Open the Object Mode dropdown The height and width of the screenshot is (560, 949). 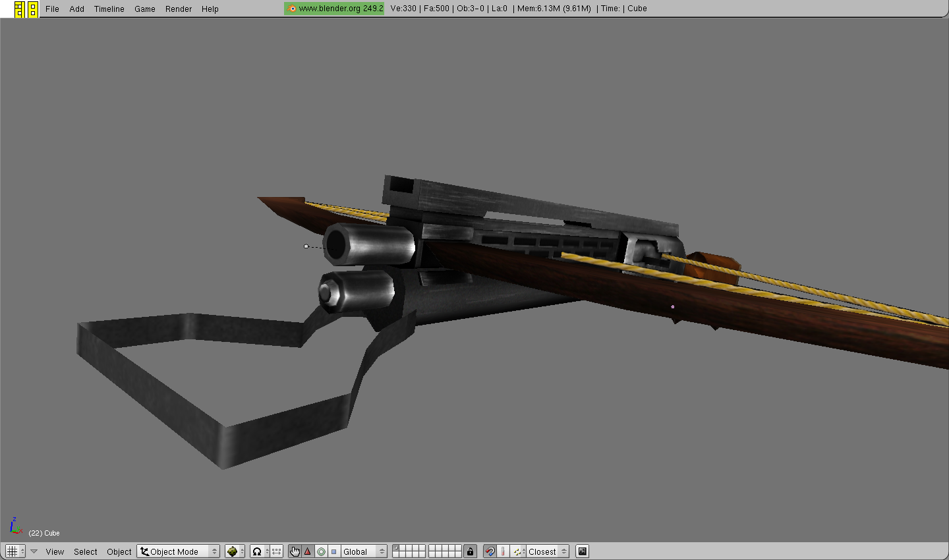[x=178, y=551]
